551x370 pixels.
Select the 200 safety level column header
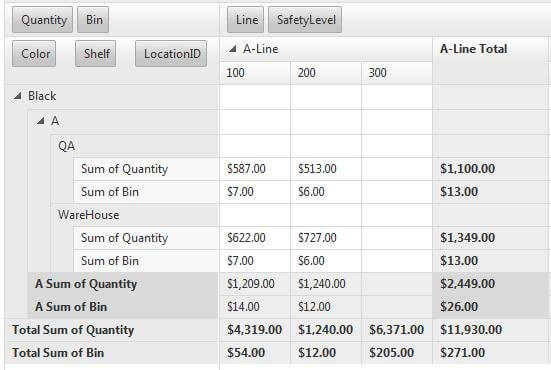pos(326,73)
